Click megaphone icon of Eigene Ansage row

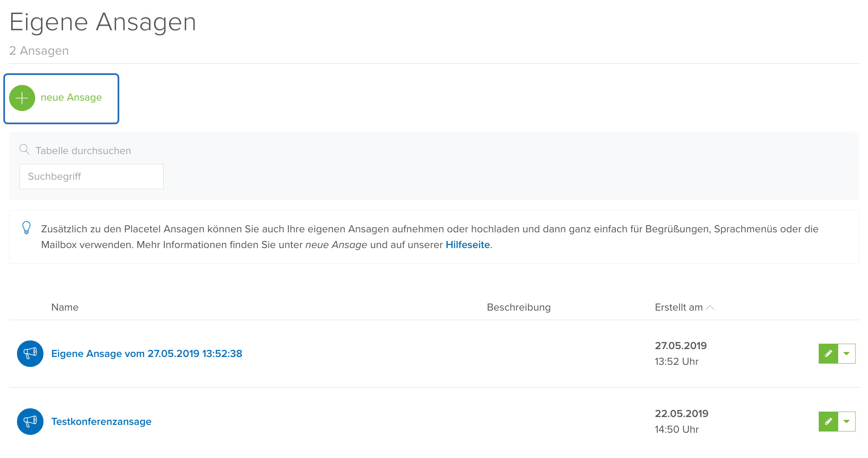pos(30,354)
